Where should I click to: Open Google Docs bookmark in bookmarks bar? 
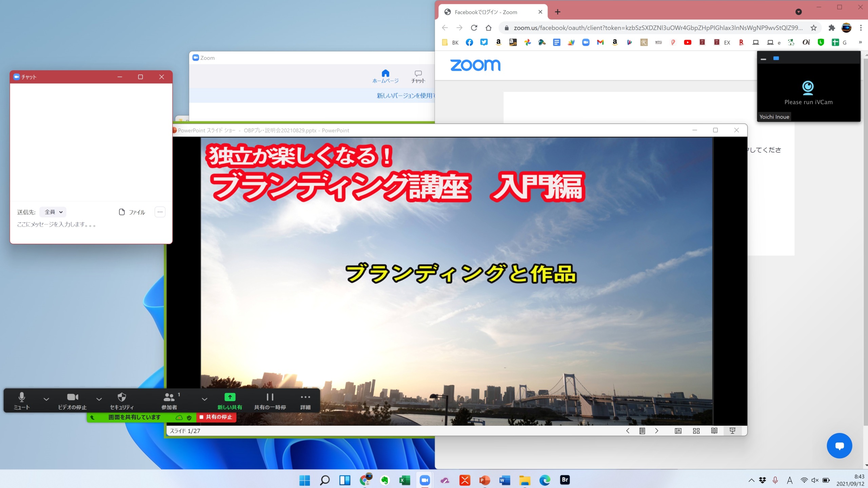pos(556,42)
